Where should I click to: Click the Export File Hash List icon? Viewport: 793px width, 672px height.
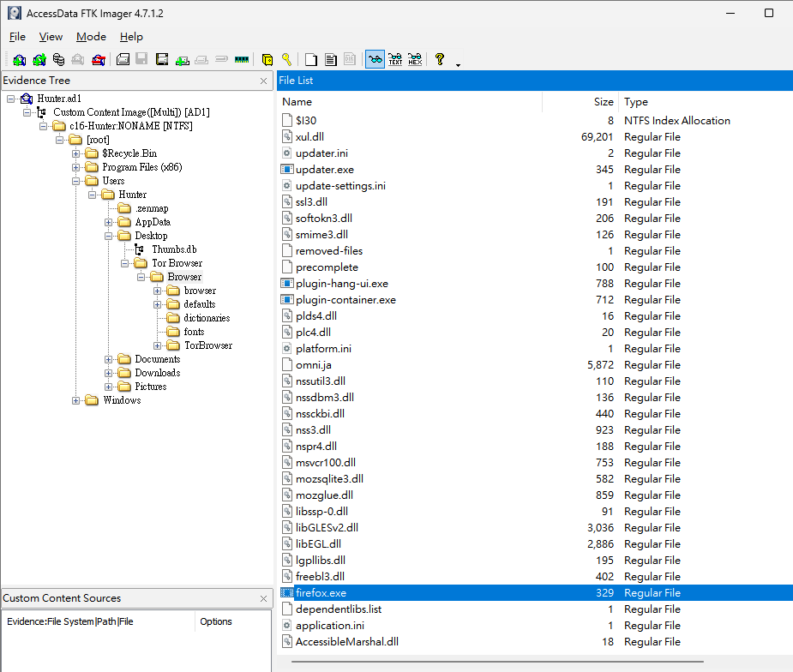pyautogui.click(x=331, y=60)
